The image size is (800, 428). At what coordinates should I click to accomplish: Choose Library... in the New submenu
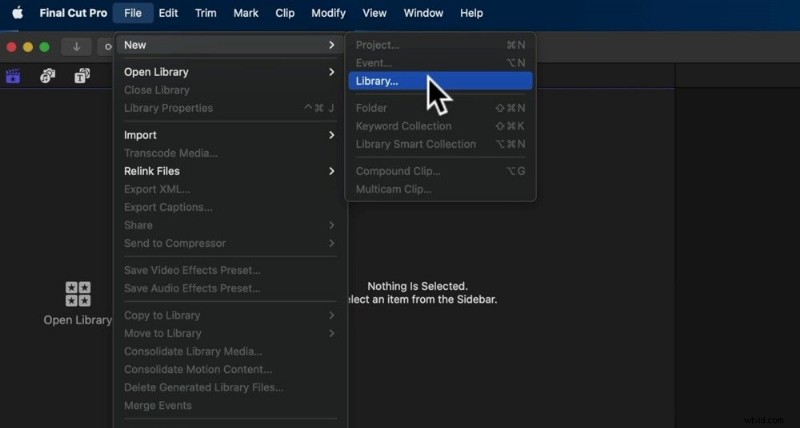[440, 81]
